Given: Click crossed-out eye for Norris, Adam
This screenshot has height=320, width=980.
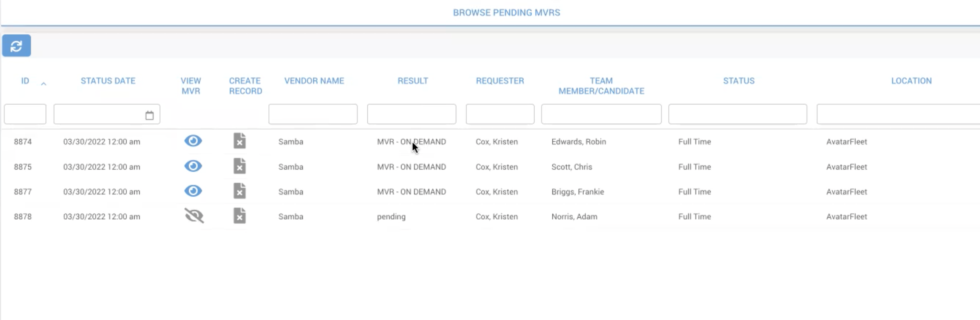Looking at the screenshot, I should (x=194, y=216).
